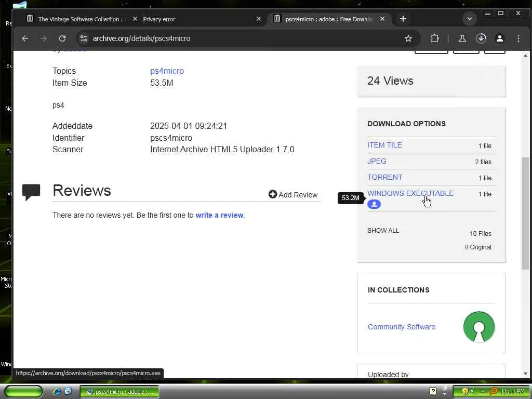Click the 10 Files count

[x=481, y=234]
